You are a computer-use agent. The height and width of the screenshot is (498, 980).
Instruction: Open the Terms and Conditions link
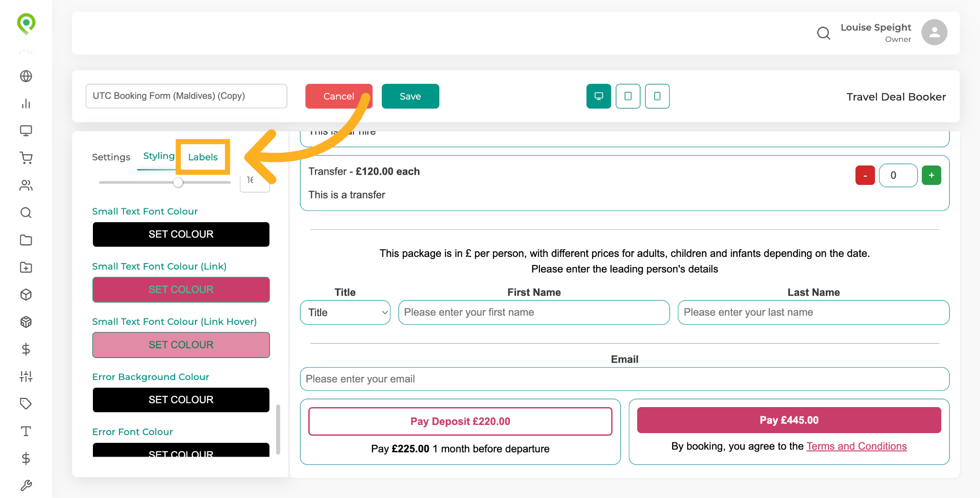tap(856, 446)
